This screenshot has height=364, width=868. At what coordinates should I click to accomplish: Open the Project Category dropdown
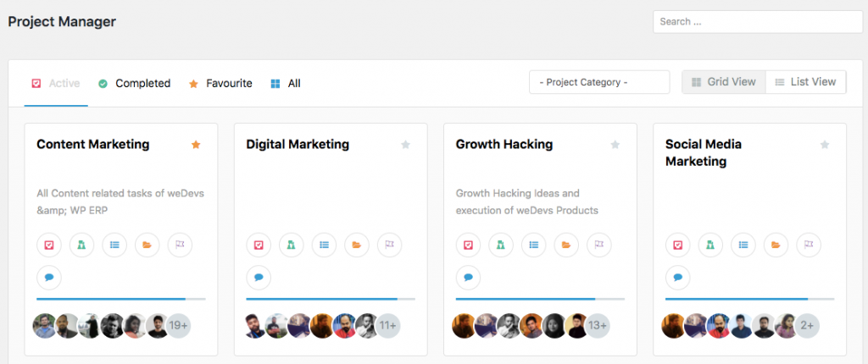click(599, 82)
